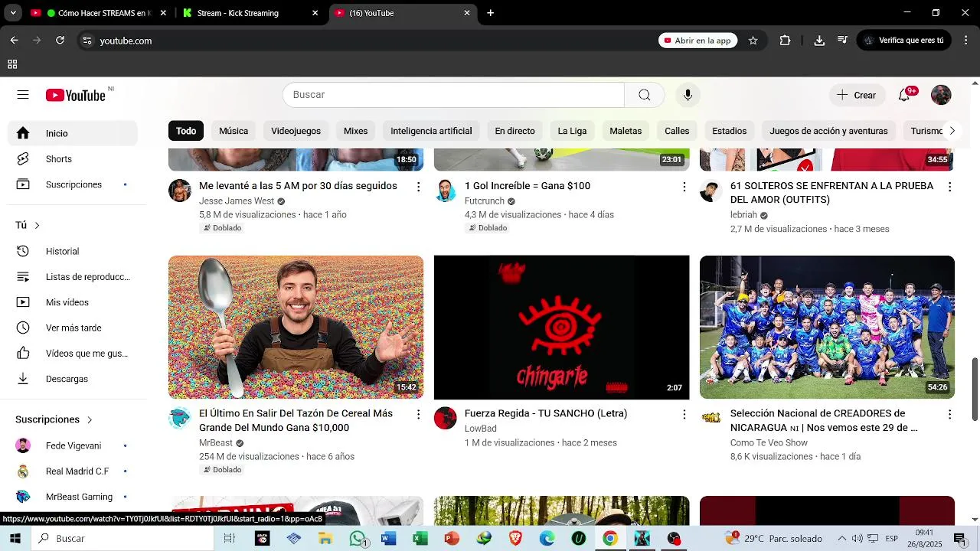
Task: Open Chrome extensions puzzle icon
Action: pos(785,41)
